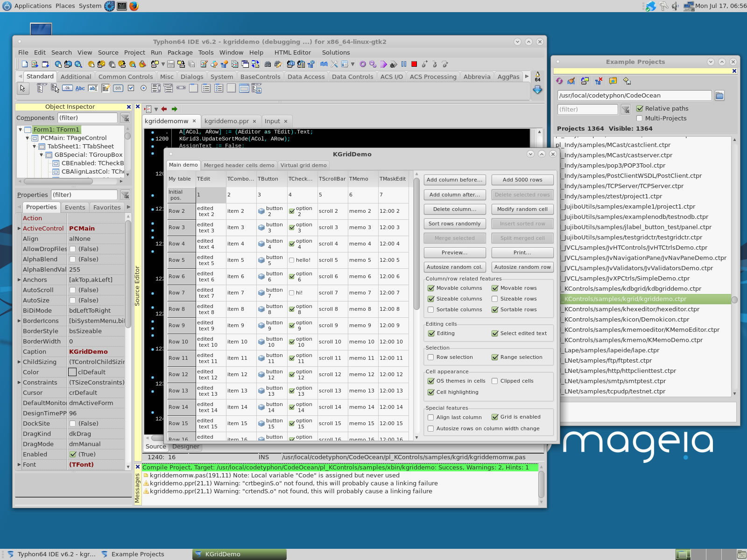Toggle the Select edited text checkbox
Screen dimensions: 747x560
(x=495, y=334)
